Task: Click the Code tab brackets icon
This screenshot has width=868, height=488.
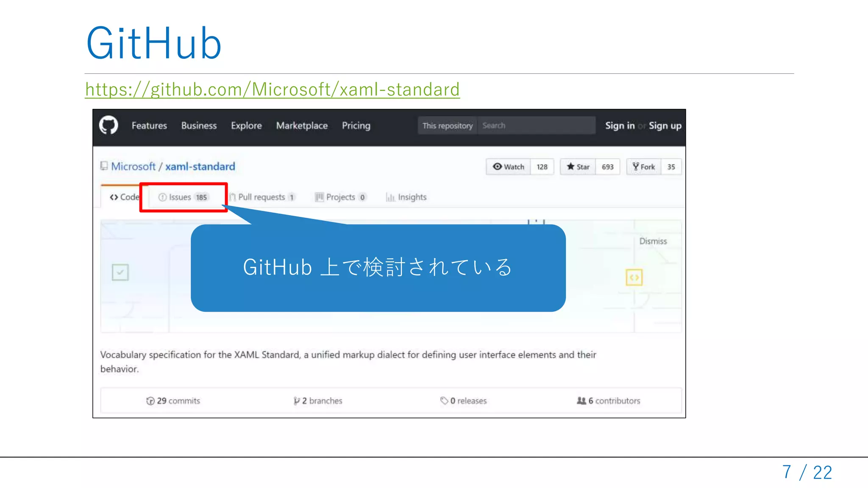Action: point(114,197)
